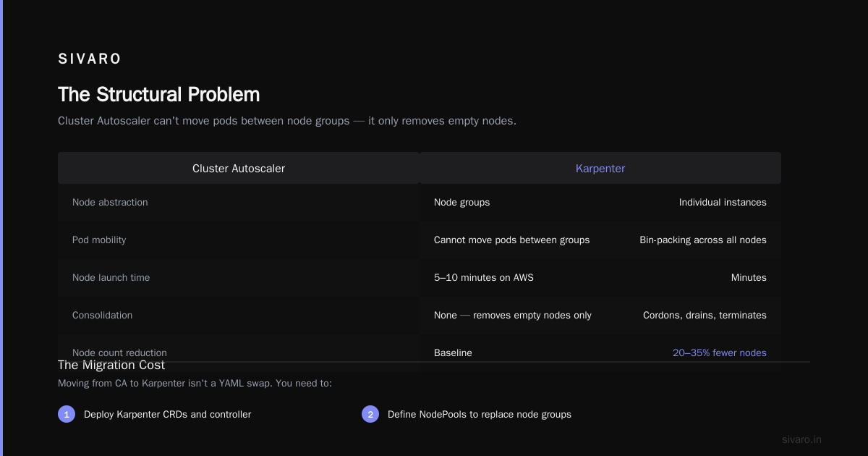The height and width of the screenshot is (456, 868).
Task: Click the step 2 number badge
Action: point(370,415)
